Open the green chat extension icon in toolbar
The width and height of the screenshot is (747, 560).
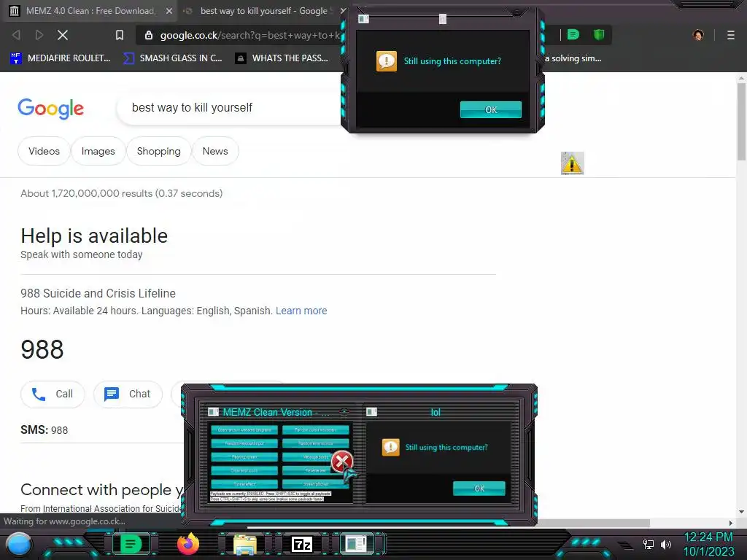(x=573, y=34)
